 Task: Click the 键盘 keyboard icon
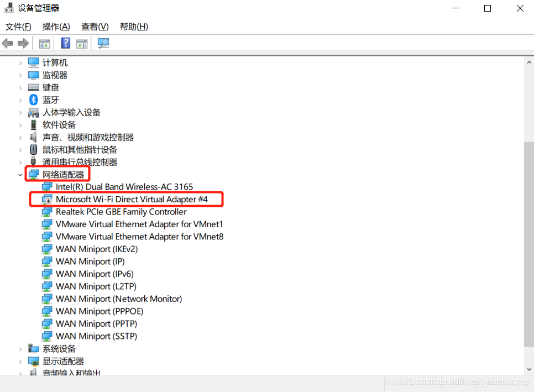point(33,87)
